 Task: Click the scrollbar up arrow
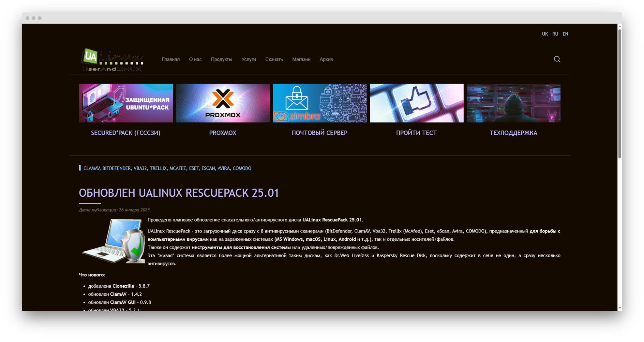point(620,26)
